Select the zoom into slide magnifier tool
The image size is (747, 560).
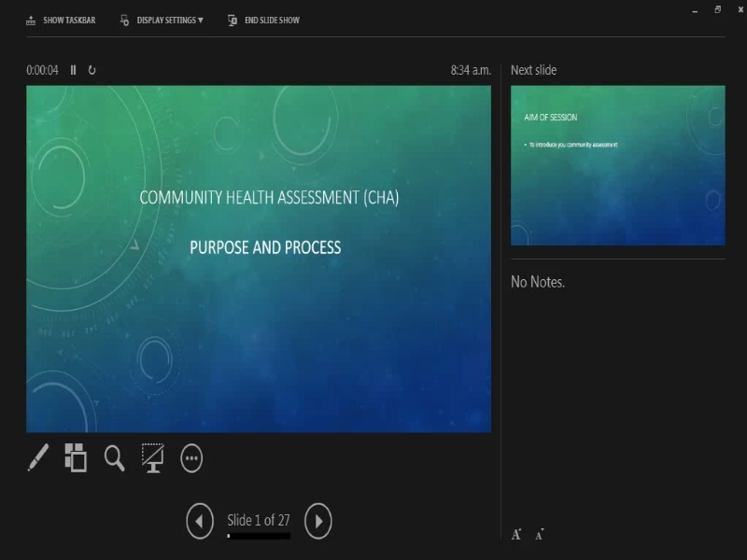(114, 459)
